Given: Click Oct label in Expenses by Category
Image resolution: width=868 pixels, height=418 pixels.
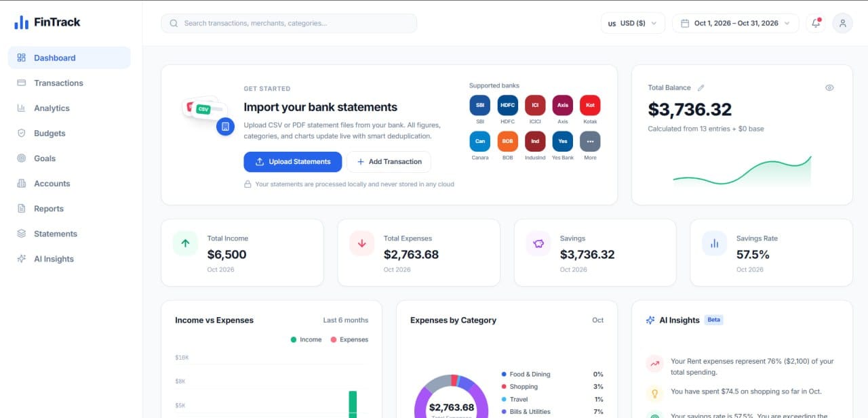Looking at the screenshot, I should pyautogui.click(x=598, y=320).
